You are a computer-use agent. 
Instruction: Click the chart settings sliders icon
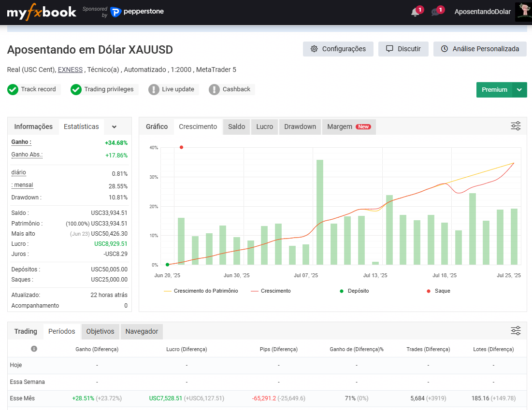pyautogui.click(x=516, y=126)
